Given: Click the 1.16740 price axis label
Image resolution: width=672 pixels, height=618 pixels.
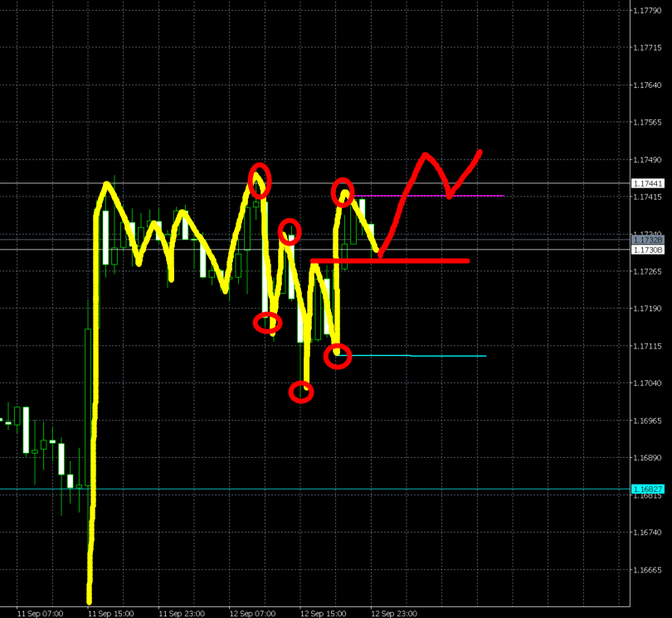Looking at the screenshot, I should (647, 533).
